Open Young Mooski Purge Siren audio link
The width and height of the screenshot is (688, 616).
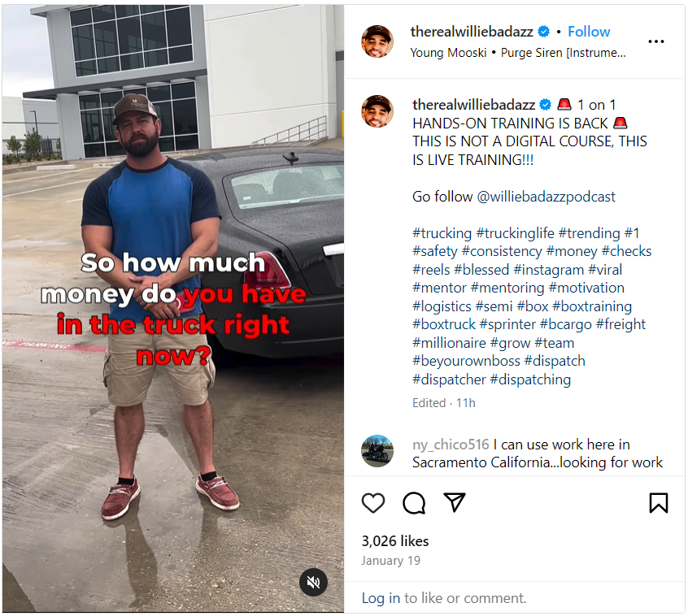pyautogui.click(x=518, y=52)
